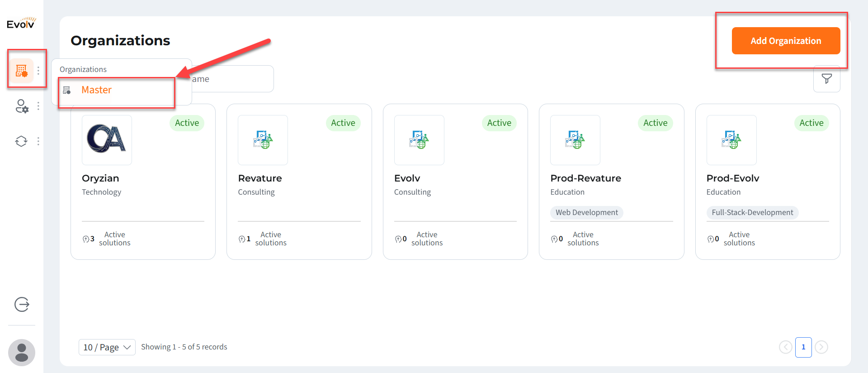Open the Evolv organization card logo

(x=419, y=140)
